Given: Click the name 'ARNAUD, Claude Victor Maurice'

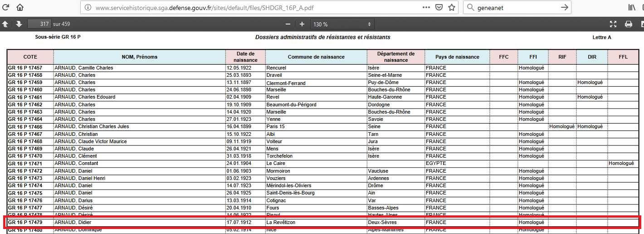Looking at the screenshot, I should click(x=90, y=141).
